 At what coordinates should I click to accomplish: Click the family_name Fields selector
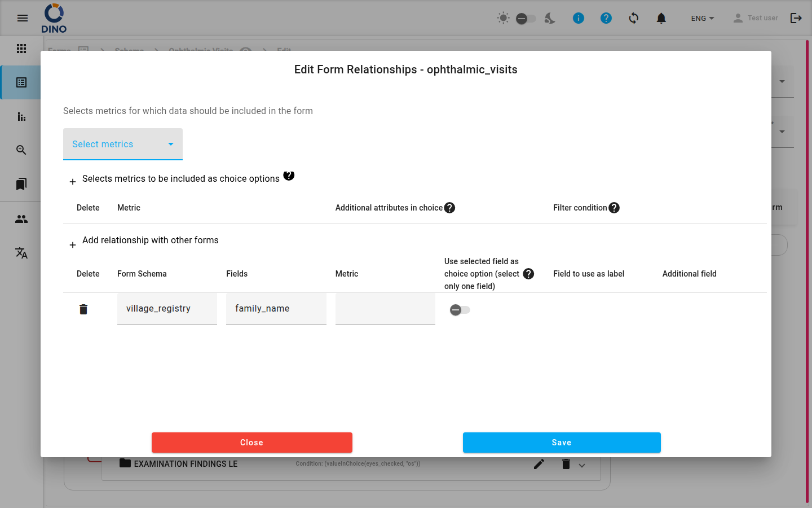tap(276, 309)
